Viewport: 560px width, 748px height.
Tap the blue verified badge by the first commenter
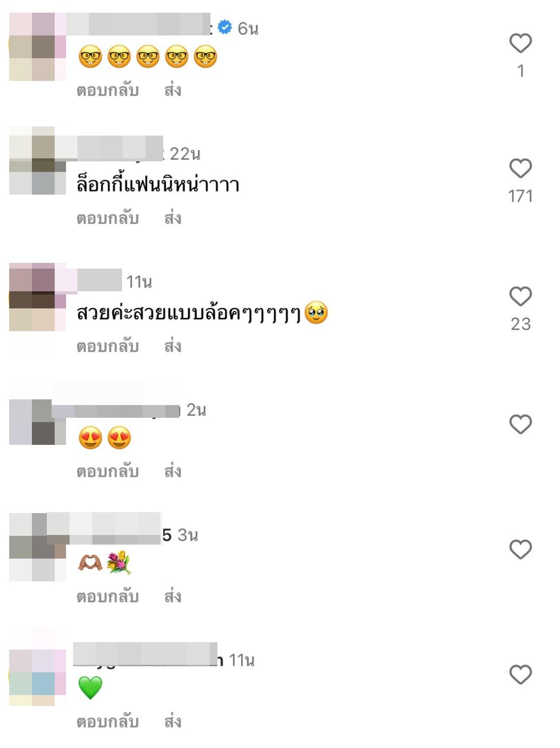point(225,28)
